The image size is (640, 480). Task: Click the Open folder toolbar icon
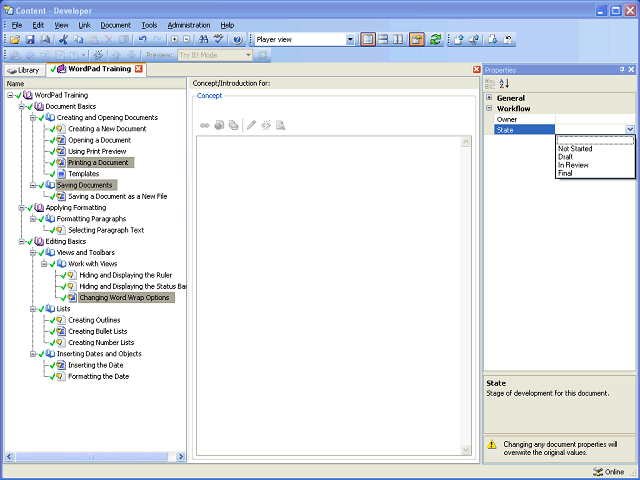click(x=15, y=40)
